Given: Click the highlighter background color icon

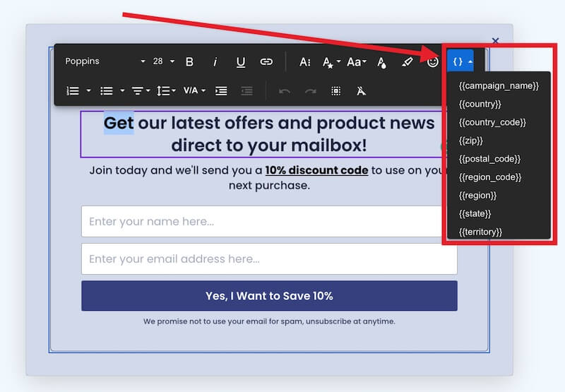Looking at the screenshot, I should tap(408, 62).
